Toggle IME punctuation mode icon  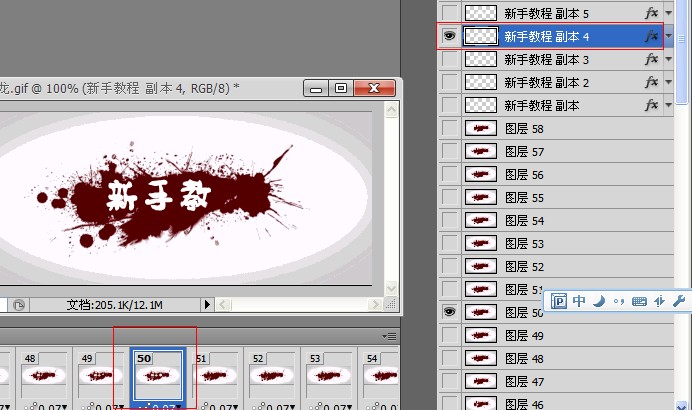click(619, 302)
